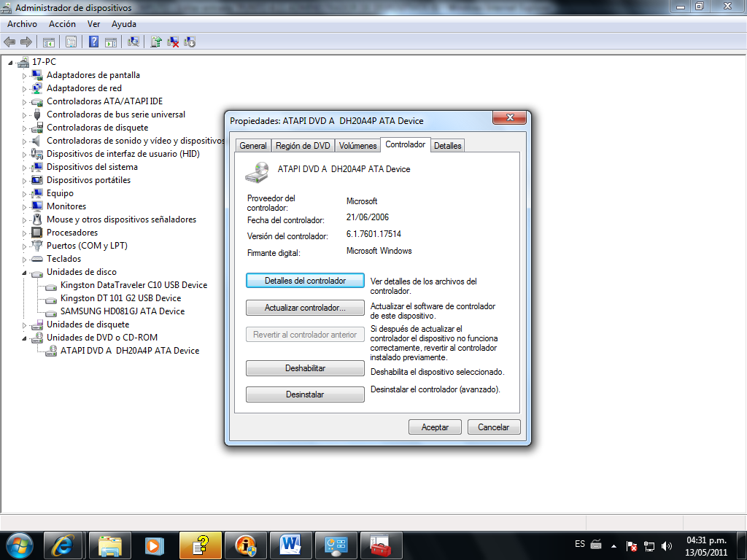This screenshot has width=747, height=560.
Task: Expand the Teclados node
Action: point(24,260)
